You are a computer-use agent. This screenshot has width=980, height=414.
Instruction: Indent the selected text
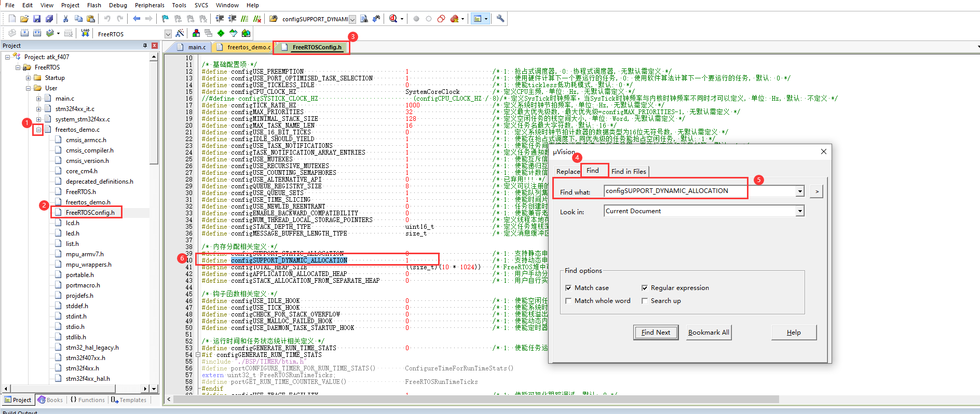click(x=220, y=19)
